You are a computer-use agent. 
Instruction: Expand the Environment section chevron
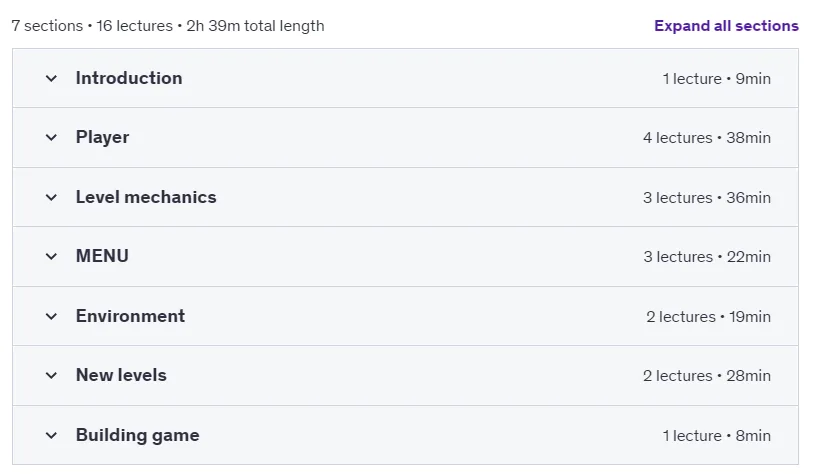[51, 316]
